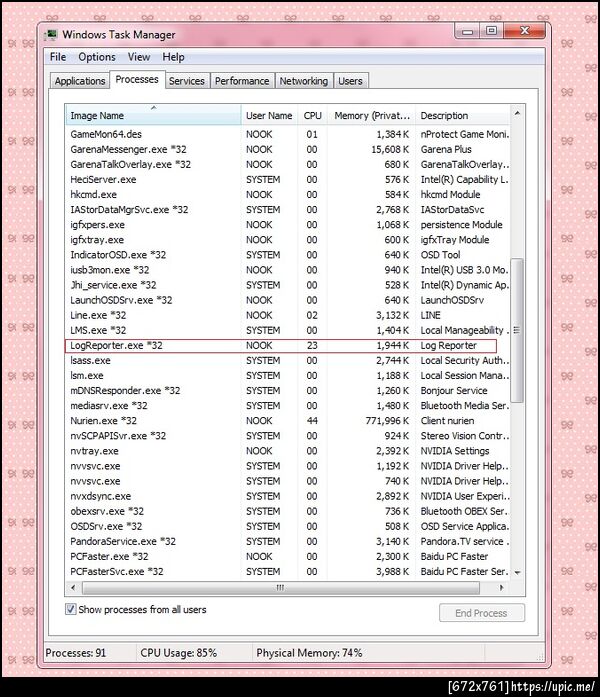Screen dimensions: 600x697
Task: Select the lsass.exe process
Action: (288, 361)
